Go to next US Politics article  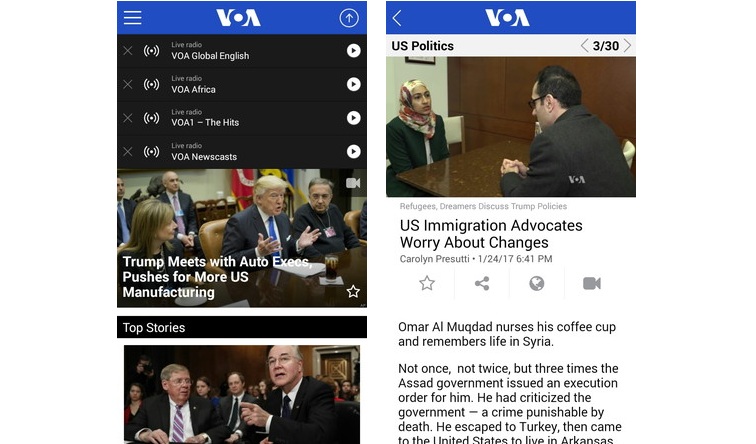(627, 46)
